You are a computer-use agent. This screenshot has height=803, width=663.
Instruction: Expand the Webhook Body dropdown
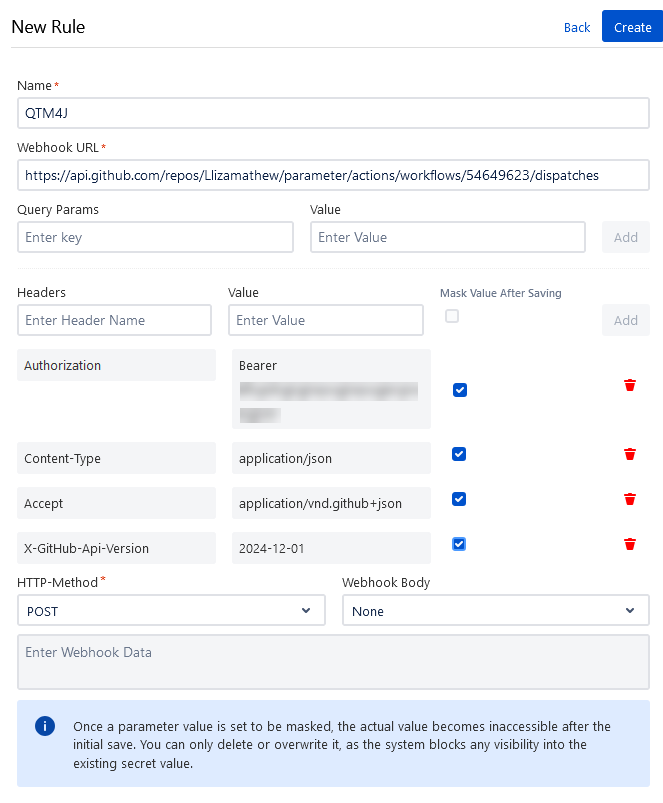(496, 610)
